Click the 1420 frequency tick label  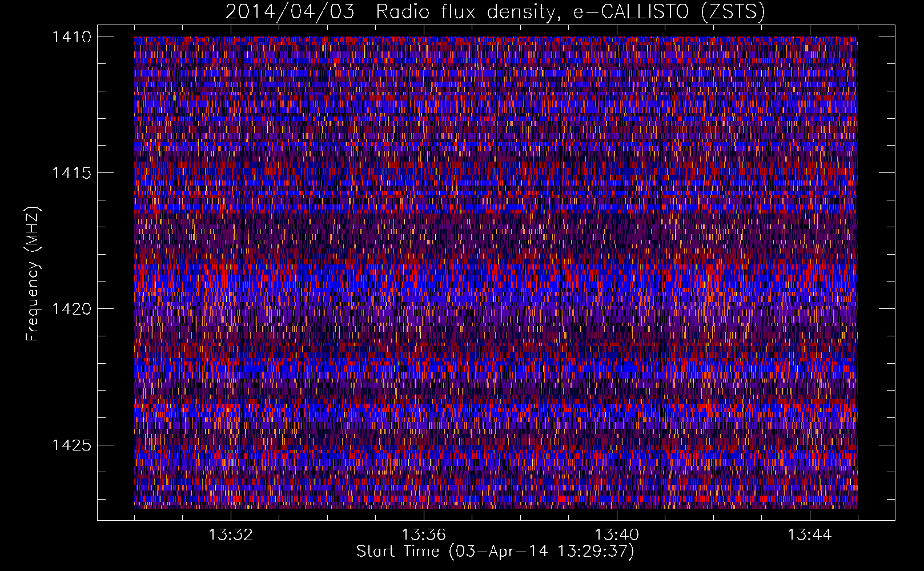(71, 309)
